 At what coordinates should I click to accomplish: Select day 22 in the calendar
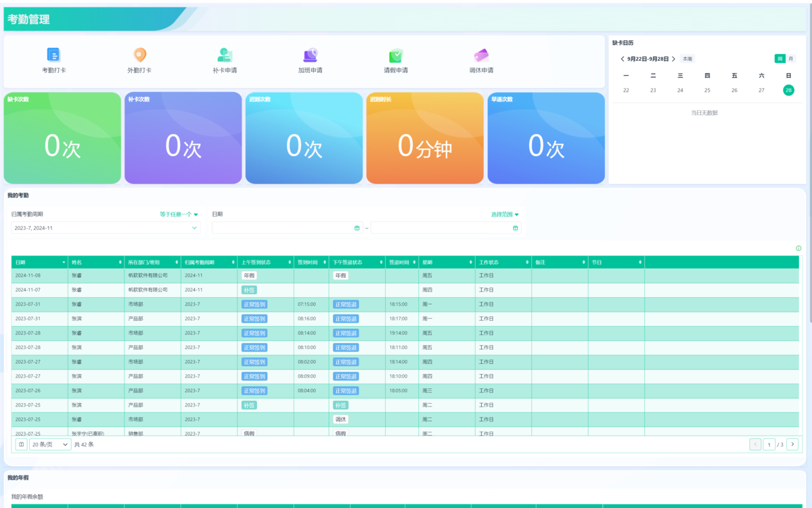click(626, 90)
